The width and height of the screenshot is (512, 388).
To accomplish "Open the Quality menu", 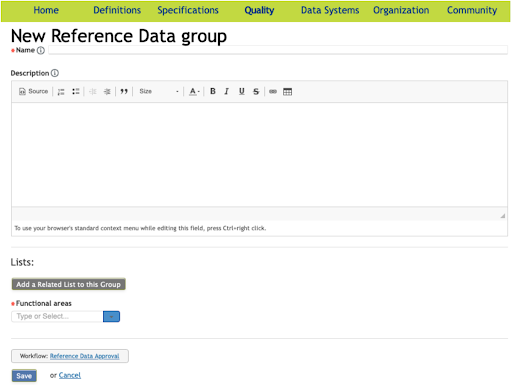I will pyautogui.click(x=259, y=10).
